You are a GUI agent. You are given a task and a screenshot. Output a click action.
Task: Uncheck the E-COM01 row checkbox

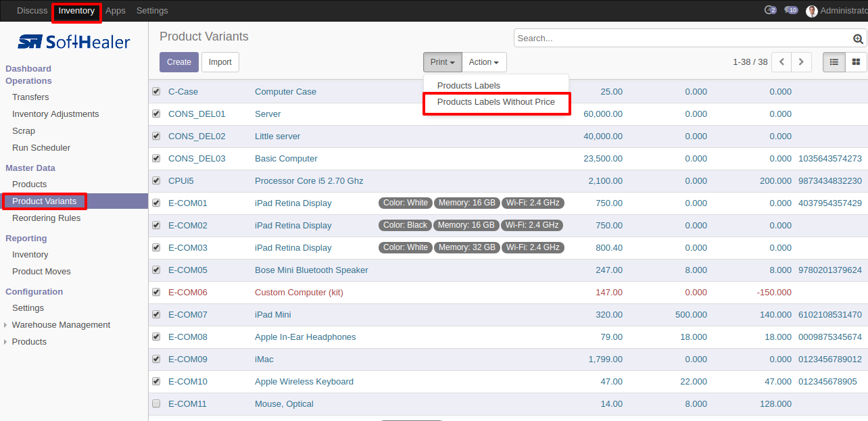(156, 203)
